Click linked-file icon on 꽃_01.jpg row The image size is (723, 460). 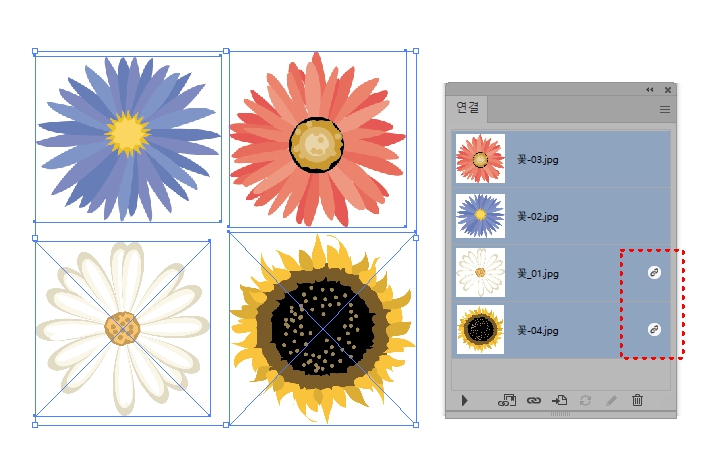(654, 272)
